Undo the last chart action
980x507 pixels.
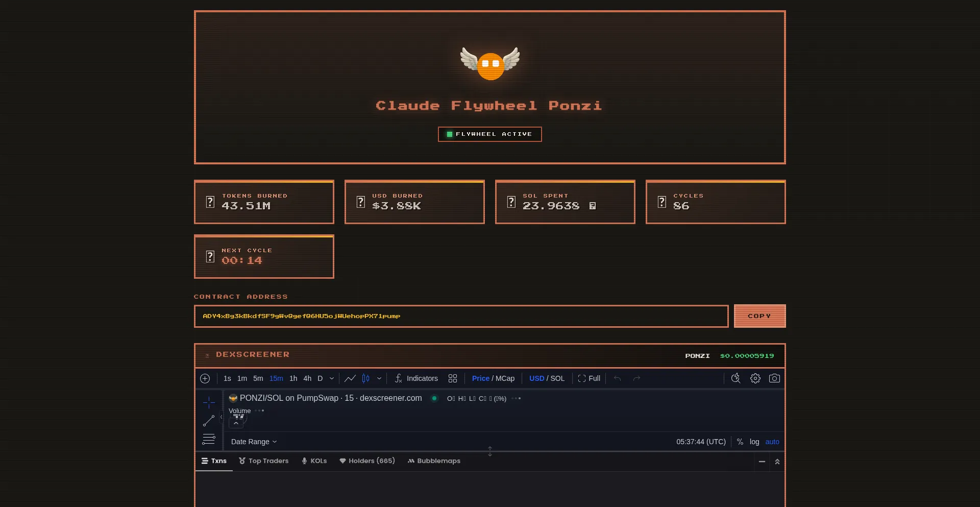coord(617,378)
